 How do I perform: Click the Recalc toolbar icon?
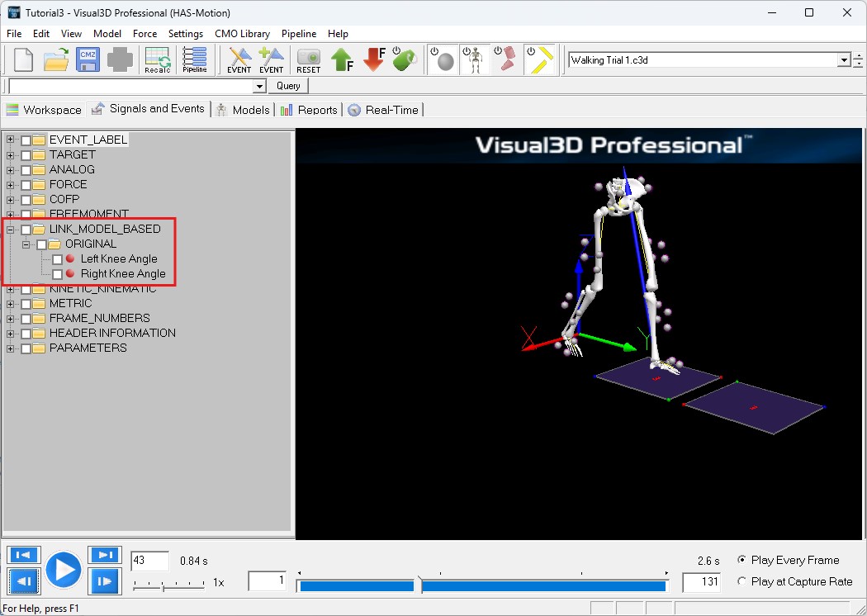[158, 59]
